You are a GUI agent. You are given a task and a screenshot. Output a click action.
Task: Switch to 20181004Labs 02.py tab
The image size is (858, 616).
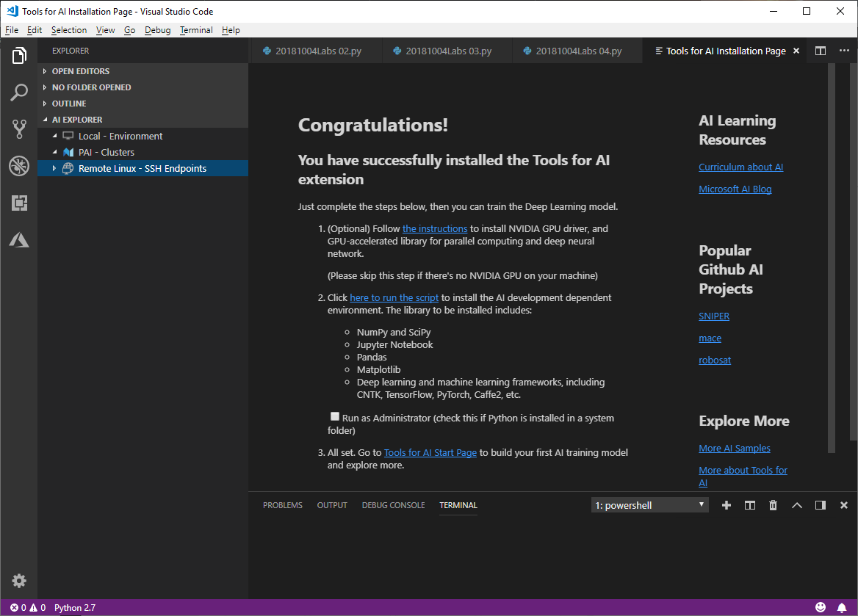pos(316,51)
